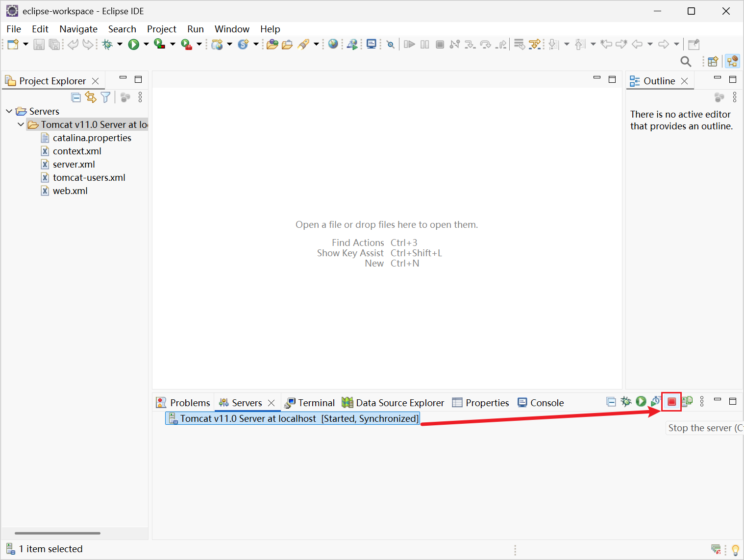Switch to the Properties tab
Image resolution: width=744 pixels, height=560 pixels.
(x=481, y=403)
